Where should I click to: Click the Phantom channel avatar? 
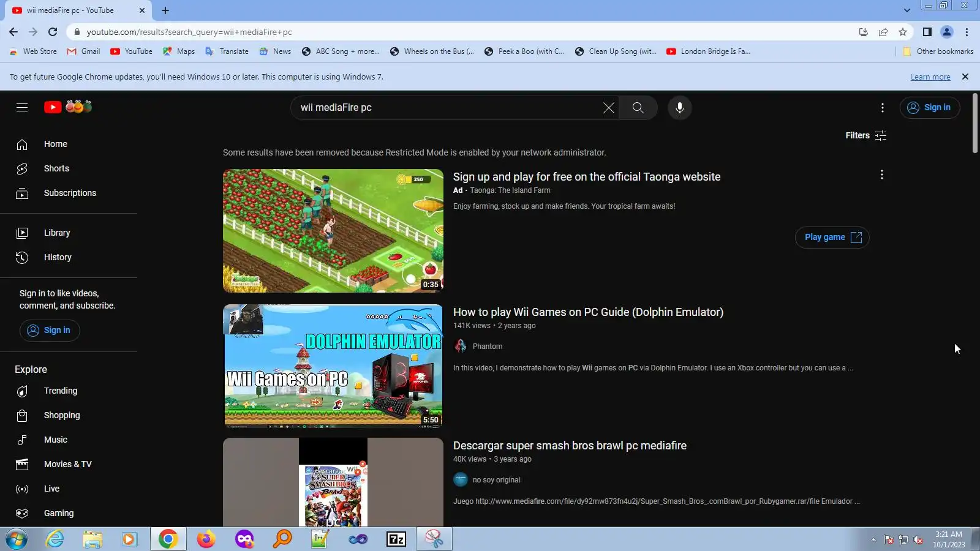pyautogui.click(x=461, y=347)
